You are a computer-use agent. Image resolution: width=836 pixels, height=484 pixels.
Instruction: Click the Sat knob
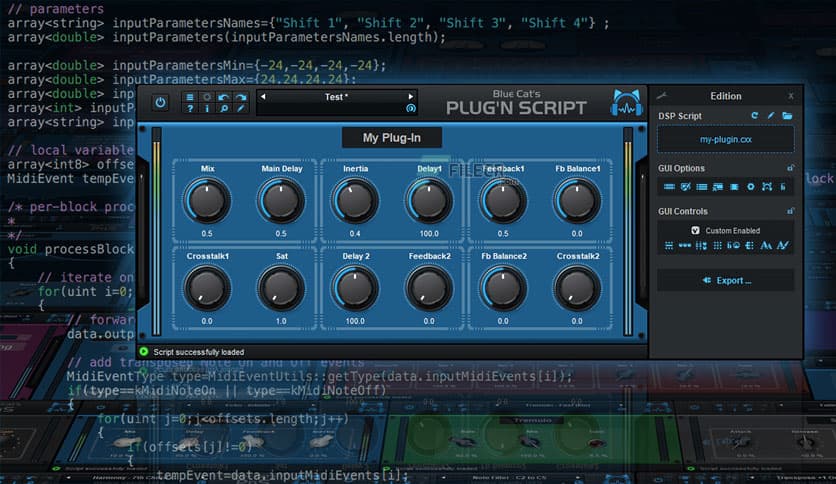coord(281,288)
